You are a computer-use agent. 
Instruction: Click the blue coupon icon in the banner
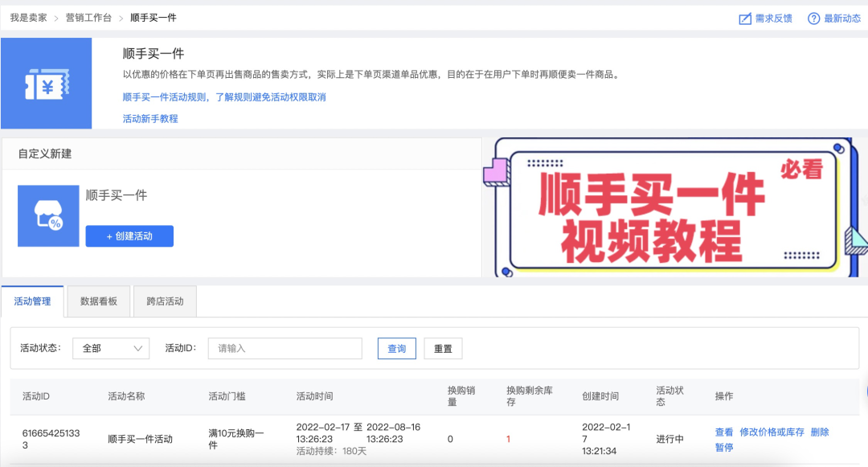46,83
